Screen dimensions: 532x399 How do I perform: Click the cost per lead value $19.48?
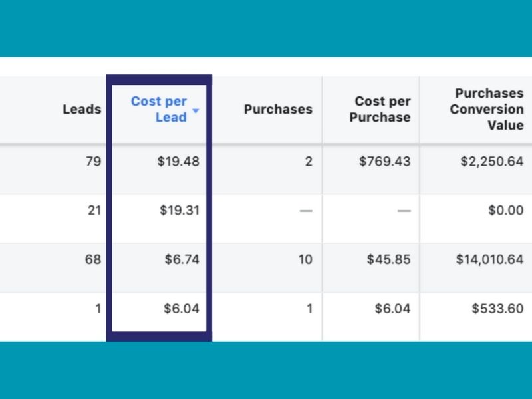click(x=178, y=161)
